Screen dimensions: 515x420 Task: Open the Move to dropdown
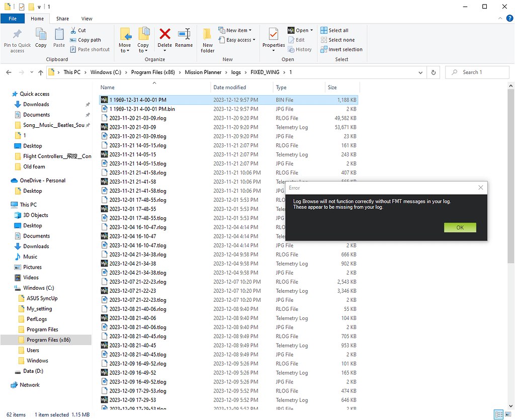125,39
